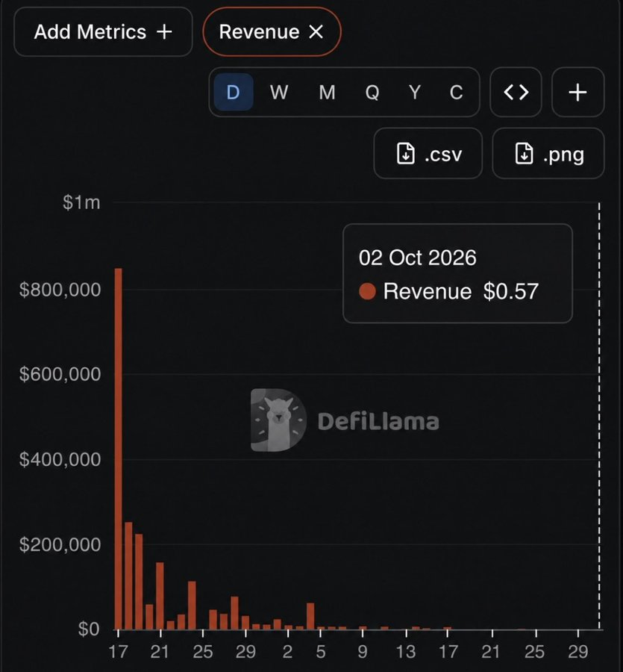The width and height of the screenshot is (623, 672).
Task: Click the $400,000 y-axis label
Action: tap(60, 459)
